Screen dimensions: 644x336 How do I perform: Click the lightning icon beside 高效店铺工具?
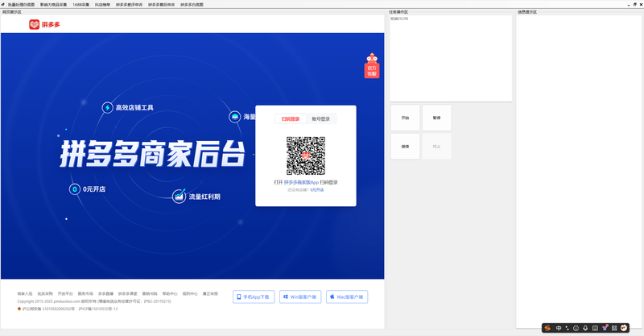[x=108, y=108]
